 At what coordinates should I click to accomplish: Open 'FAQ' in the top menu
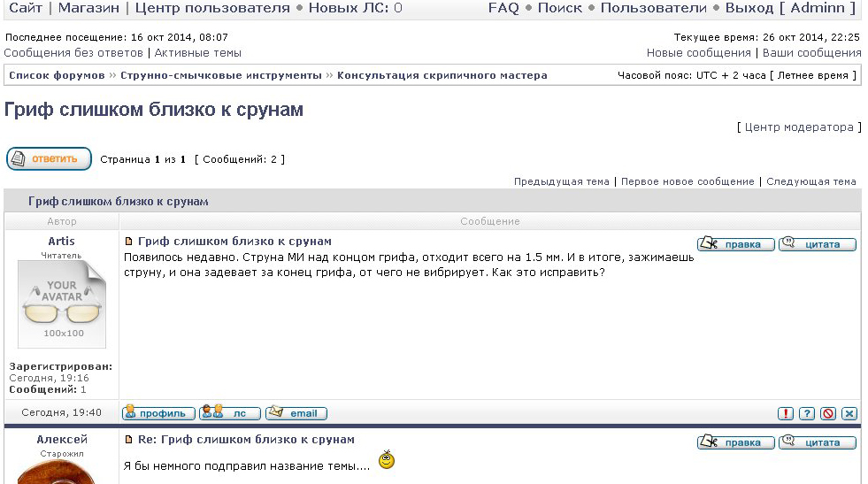pos(503,8)
